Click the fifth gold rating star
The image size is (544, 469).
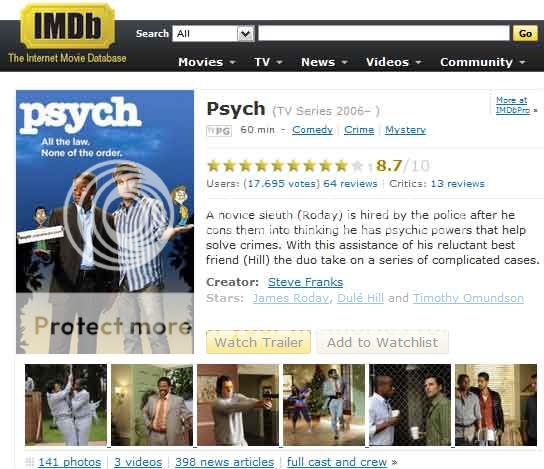point(277,166)
